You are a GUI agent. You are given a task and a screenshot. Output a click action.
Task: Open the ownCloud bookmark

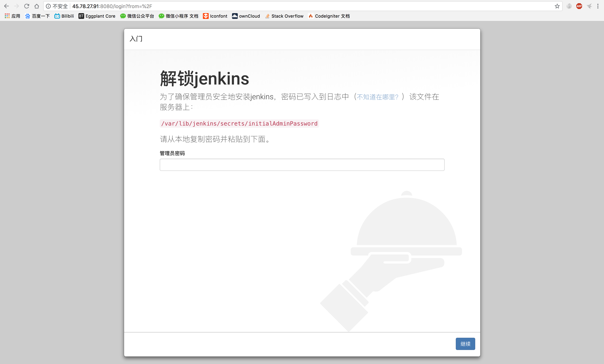coord(246,16)
